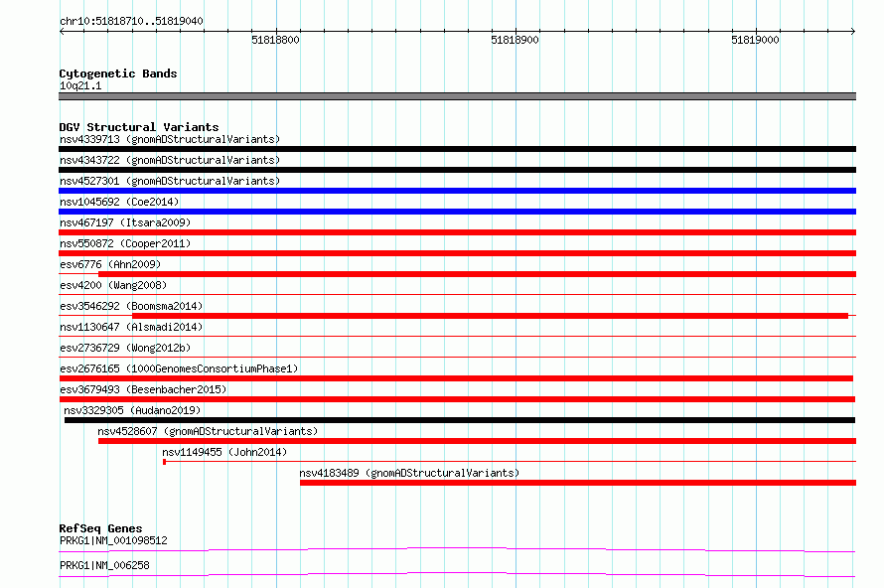
Task: Open nsv467197 (Itsara2009) label
Action: [125, 222]
